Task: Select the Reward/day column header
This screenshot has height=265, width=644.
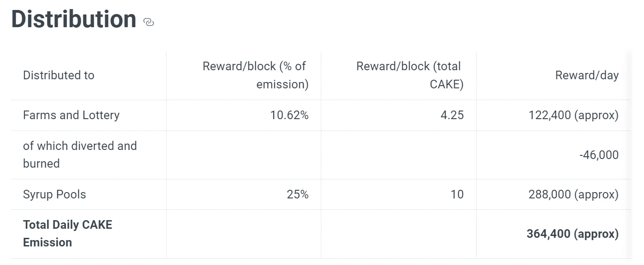Action: 587,75
